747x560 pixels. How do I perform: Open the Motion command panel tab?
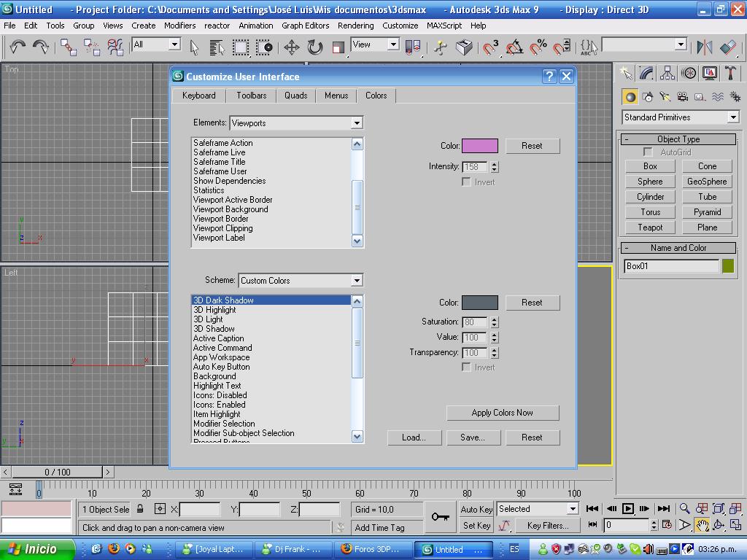tap(689, 74)
